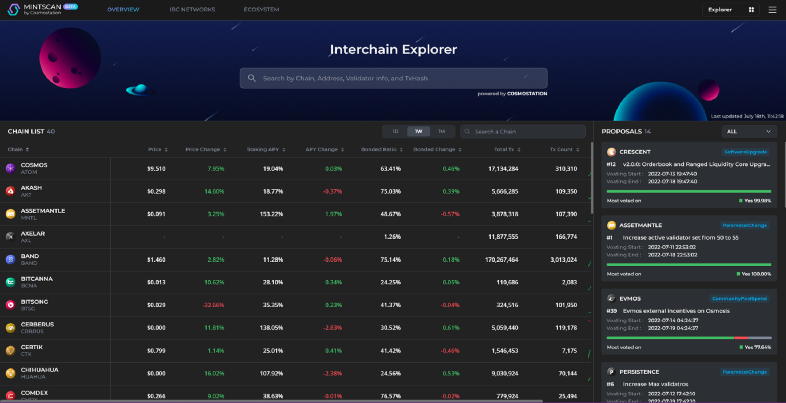The width and height of the screenshot is (786, 403).
Task: Open the IBC Networks tab
Action: click(192, 10)
